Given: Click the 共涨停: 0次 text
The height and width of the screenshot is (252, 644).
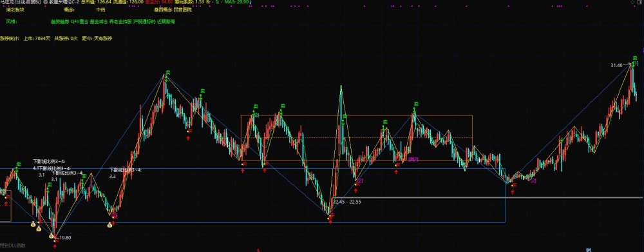Looking at the screenshot, I should [x=66, y=38].
